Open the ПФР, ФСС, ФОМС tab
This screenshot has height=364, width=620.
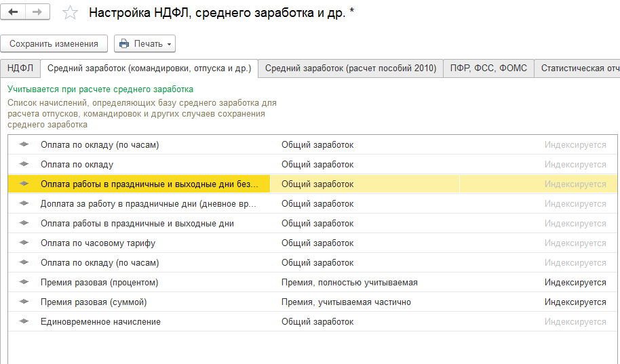pyautogui.click(x=488, y=68)
